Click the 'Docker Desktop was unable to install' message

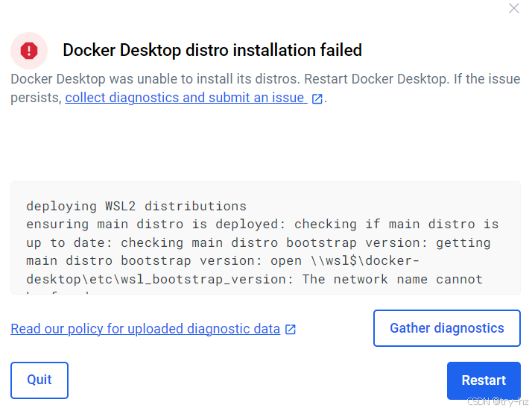[x=265, y=88]
